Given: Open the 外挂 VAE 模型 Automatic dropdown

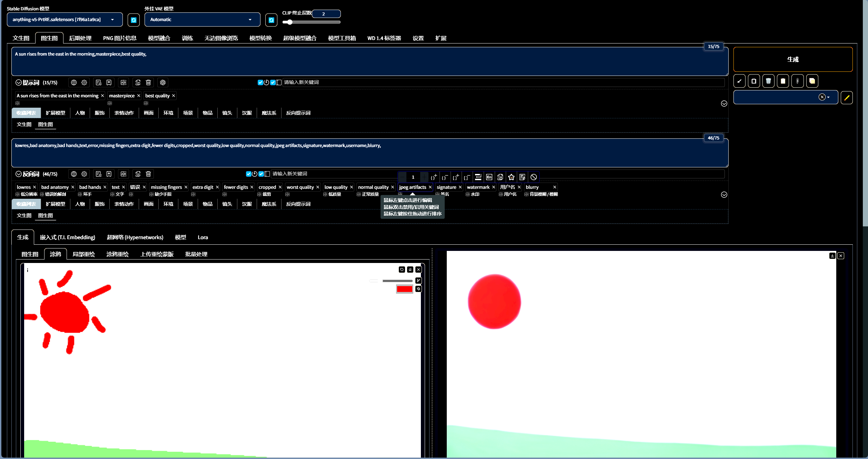Looking at the screenshot, I should (202, 20).
